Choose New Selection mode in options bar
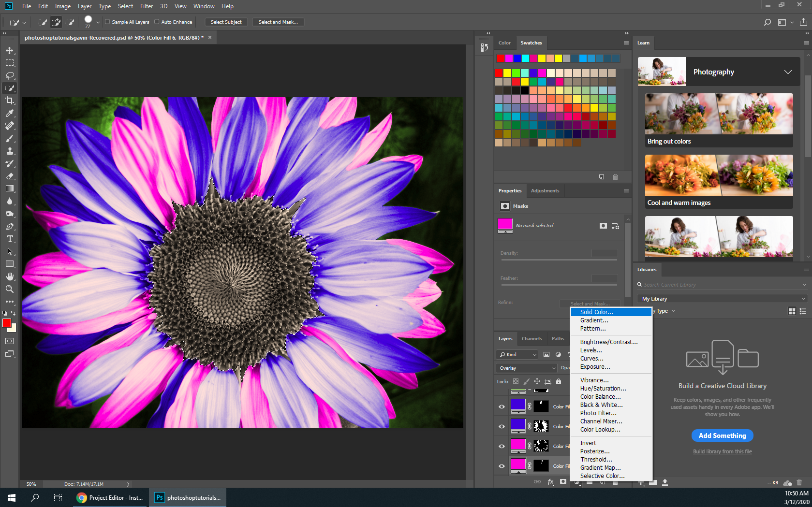 coord(43,22)
